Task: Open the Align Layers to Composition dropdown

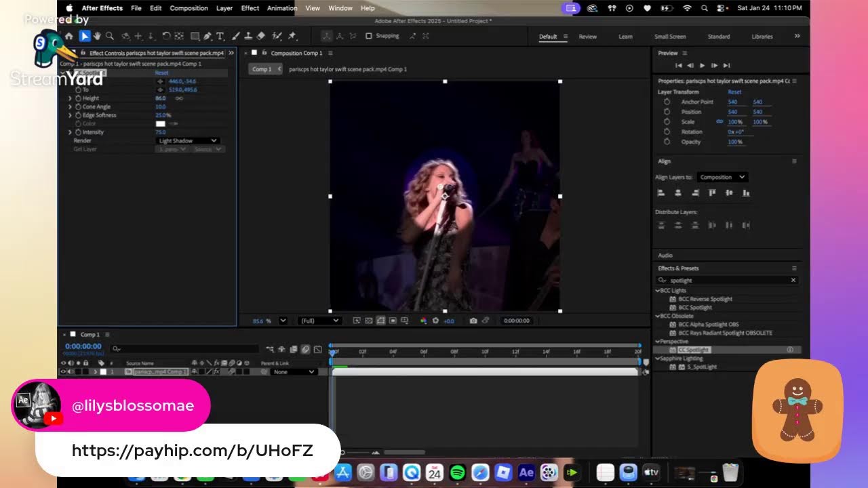Action: coord(722,177)
